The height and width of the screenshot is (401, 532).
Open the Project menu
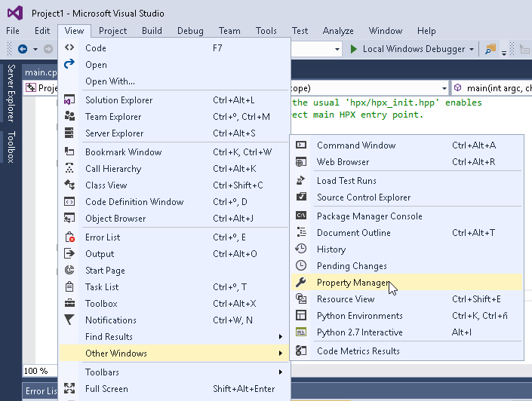click(x=112, y=31)
